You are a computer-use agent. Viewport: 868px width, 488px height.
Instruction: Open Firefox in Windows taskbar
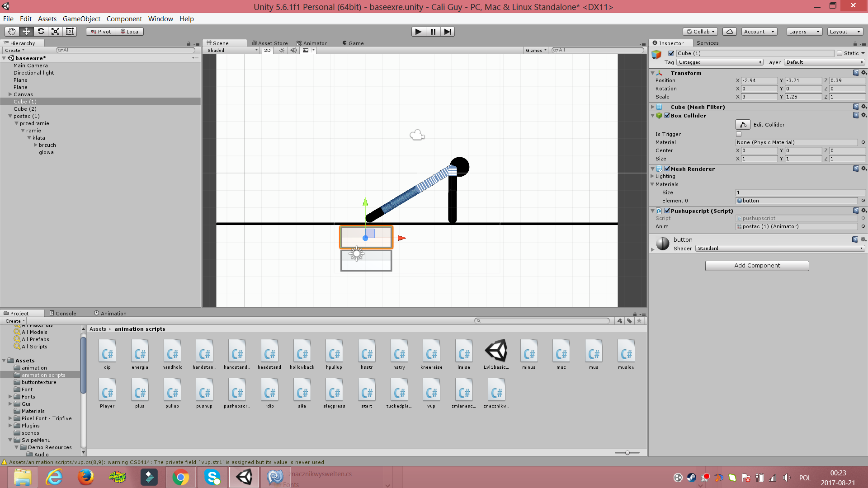(86, 477)
